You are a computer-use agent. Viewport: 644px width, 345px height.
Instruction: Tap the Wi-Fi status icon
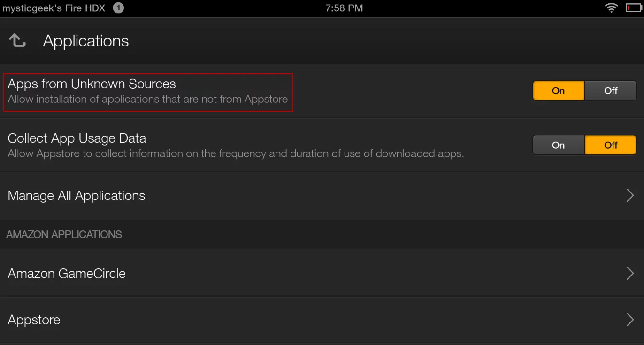click(611, 8)
